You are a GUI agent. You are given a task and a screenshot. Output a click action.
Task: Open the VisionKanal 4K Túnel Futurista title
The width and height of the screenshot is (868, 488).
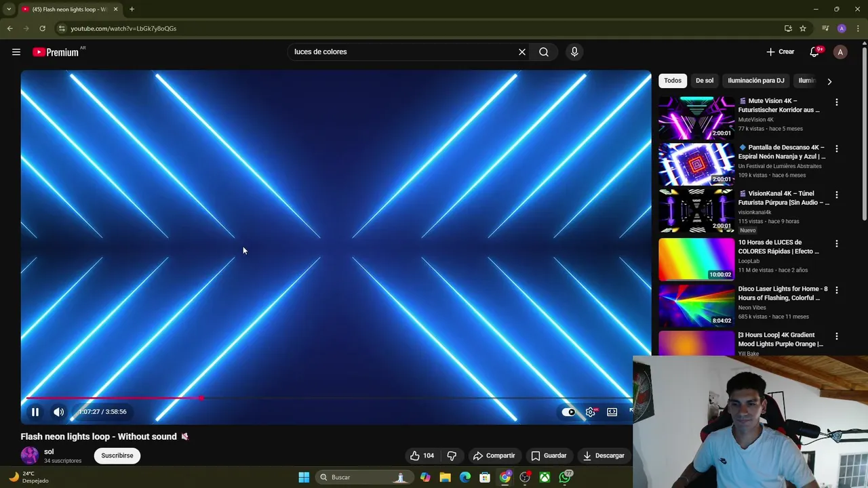pyautogui.click(x=783, y=198)
